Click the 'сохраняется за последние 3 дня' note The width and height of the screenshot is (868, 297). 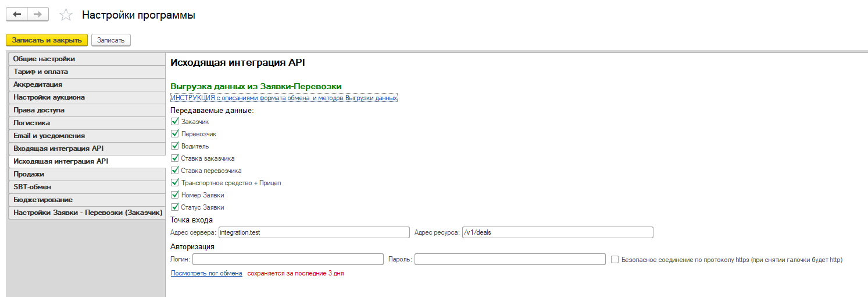tap(295, 273)
